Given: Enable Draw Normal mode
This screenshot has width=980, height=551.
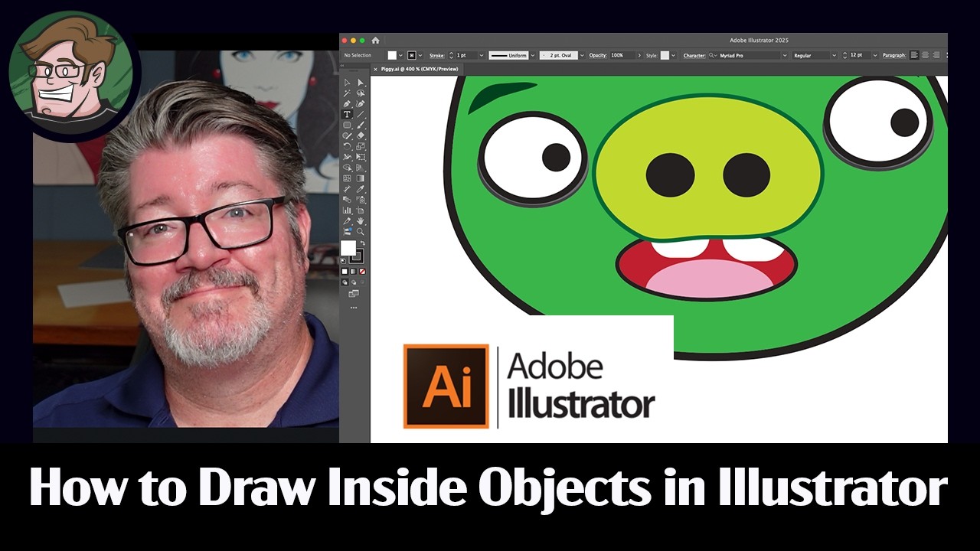Looking at the screenshot, I should click(x=345, y=282).
